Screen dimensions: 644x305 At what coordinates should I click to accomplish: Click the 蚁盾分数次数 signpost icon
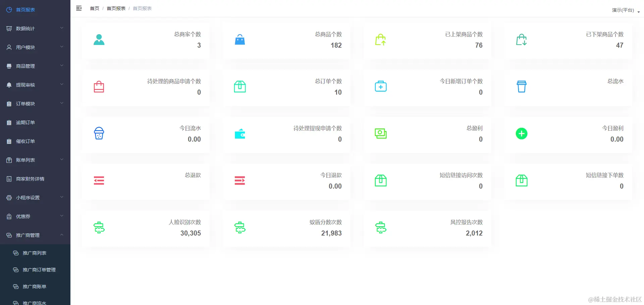coord(240,227)
